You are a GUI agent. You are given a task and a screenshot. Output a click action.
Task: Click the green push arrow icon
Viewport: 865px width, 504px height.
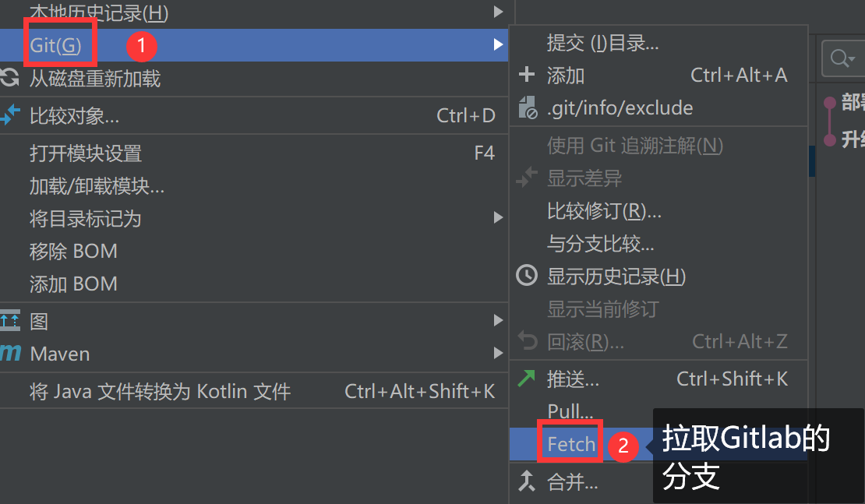coord(526,379)
